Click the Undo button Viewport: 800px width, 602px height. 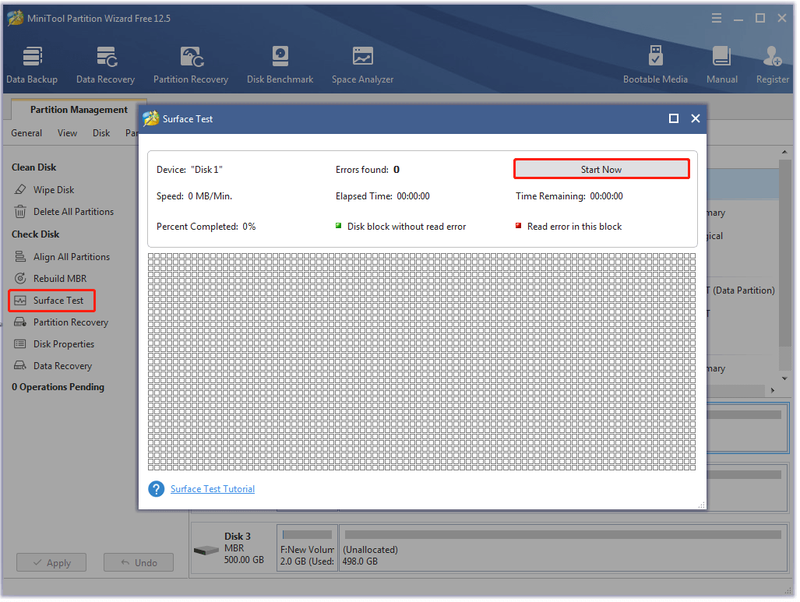138,563
